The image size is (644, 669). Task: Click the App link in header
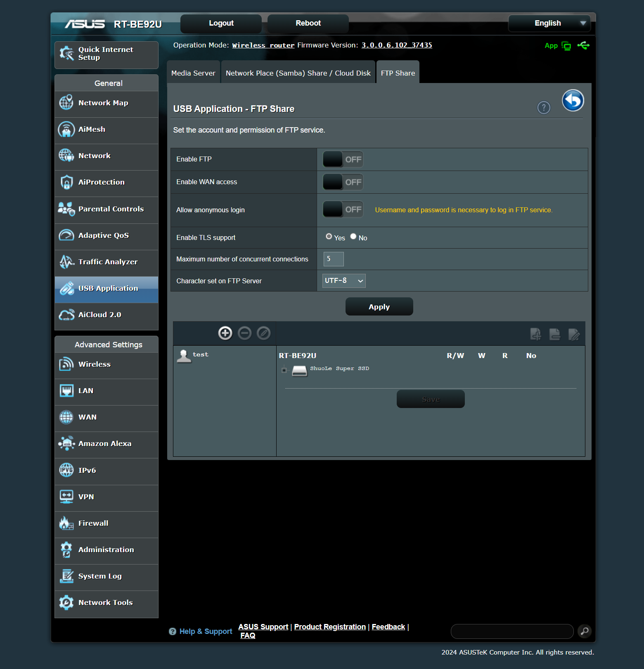pyautogui.click(x=551, y=46)
